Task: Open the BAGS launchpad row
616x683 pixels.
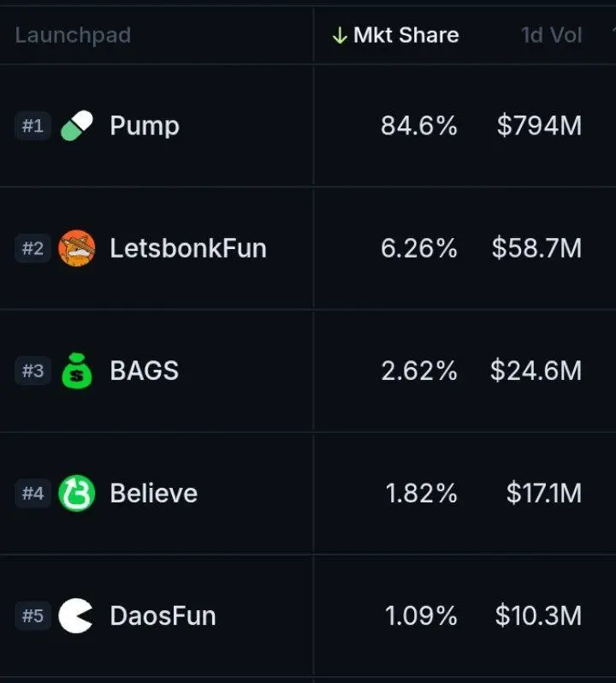Action: tap(308, 371)
